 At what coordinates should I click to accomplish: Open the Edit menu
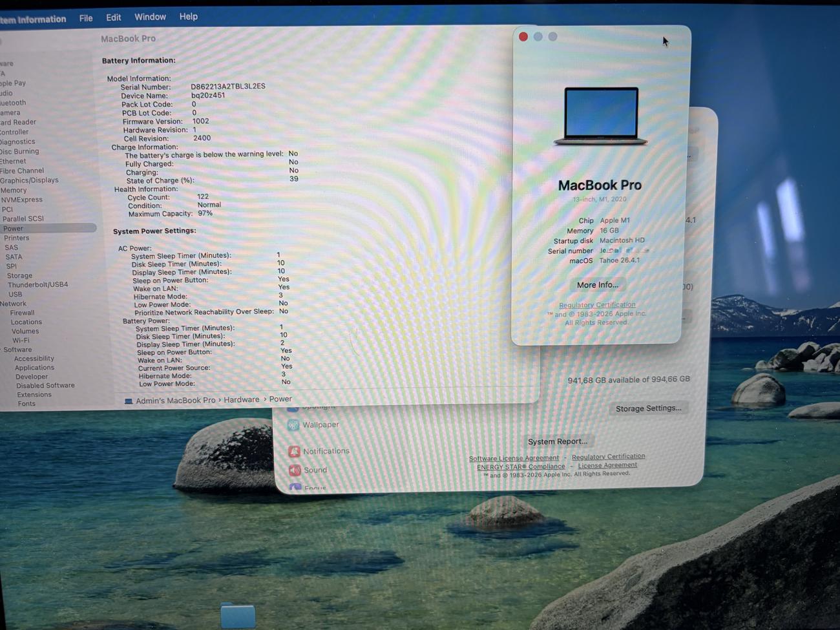click(114, 17)
